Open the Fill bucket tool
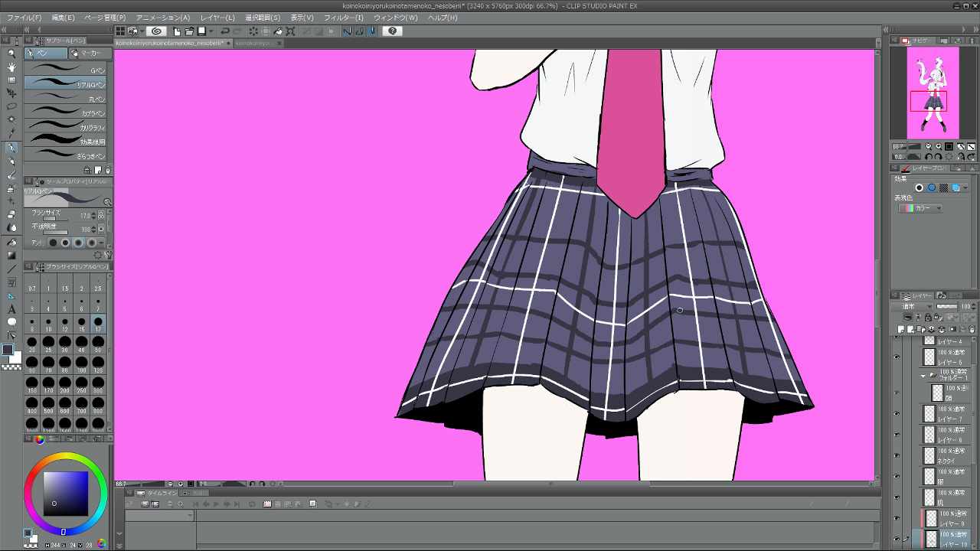Image resolution: width=980 pixels, height=551 pixels. [10, 242]
